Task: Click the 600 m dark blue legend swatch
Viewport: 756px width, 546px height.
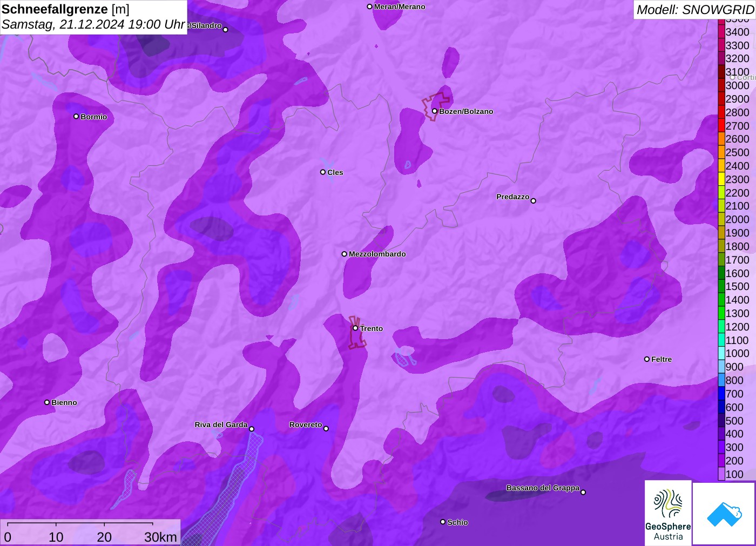Action: point(721,407)
